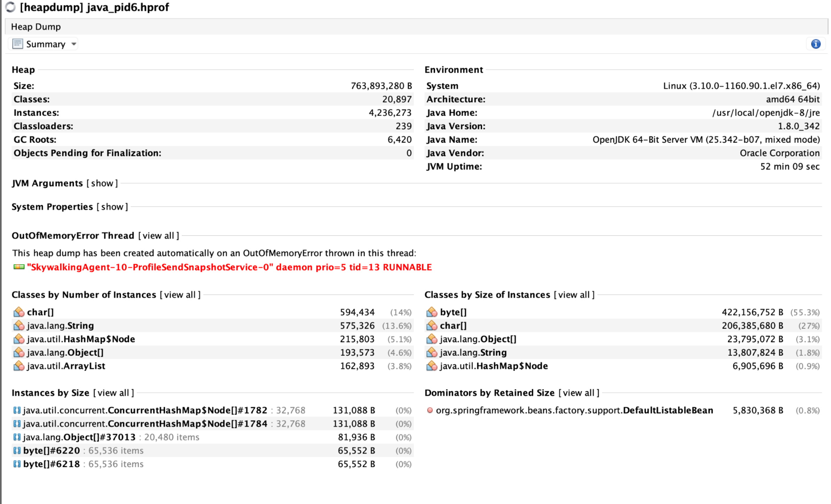The width and height of the screenshot is (831, 504).
Task: Click the array icon beside byte[]#6220
Action: [17, 451]
